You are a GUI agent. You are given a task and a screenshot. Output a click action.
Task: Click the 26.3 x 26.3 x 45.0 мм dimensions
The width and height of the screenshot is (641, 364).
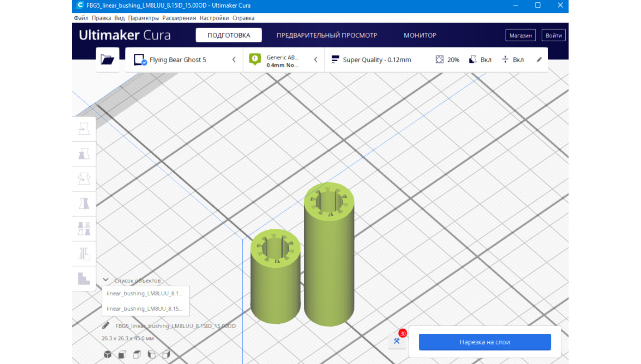click(x=128, y=338)
